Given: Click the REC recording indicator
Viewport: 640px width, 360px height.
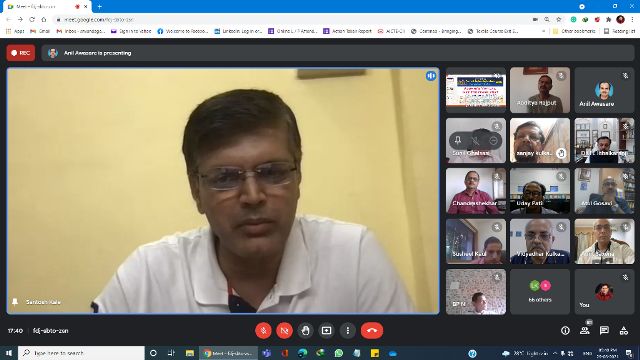Looking at the screenshot, I should [x=21, y=53].
